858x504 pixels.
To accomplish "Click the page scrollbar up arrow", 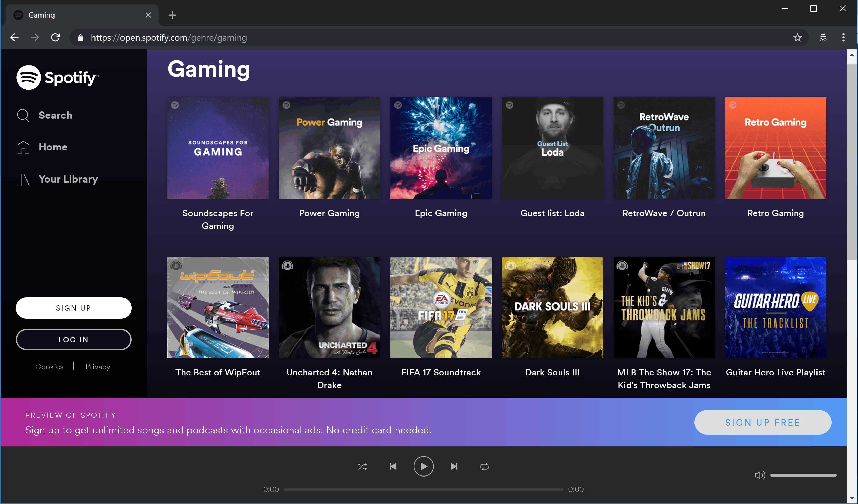I will click(852, 54).
